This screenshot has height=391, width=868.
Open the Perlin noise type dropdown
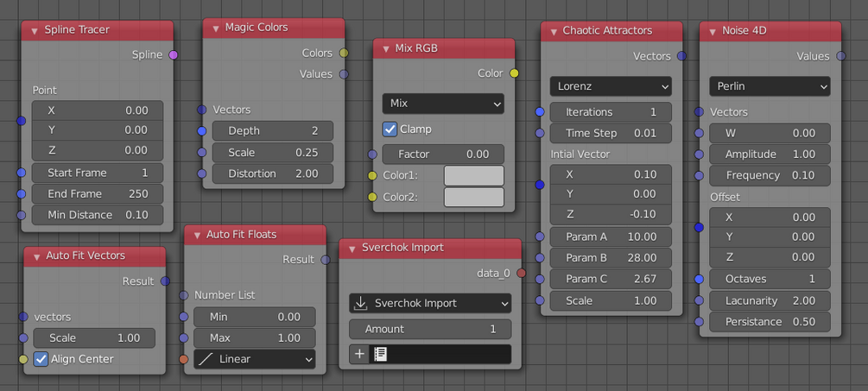770,86
